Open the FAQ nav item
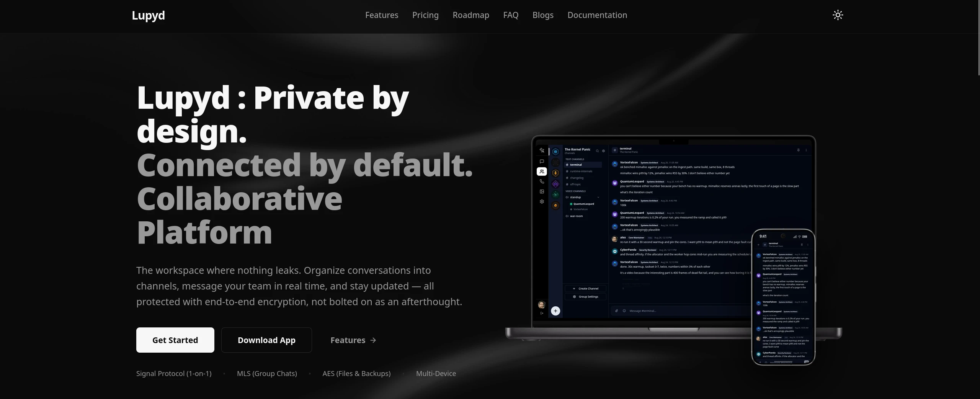The height and width of the screenshot is (399, 980). point(511,15)
